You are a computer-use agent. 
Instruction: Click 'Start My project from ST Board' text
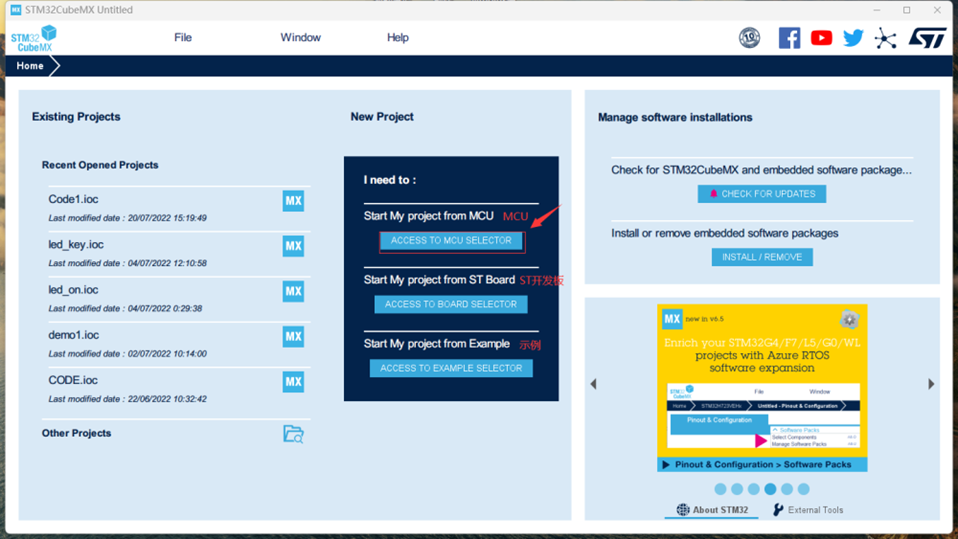coord(439,280)
